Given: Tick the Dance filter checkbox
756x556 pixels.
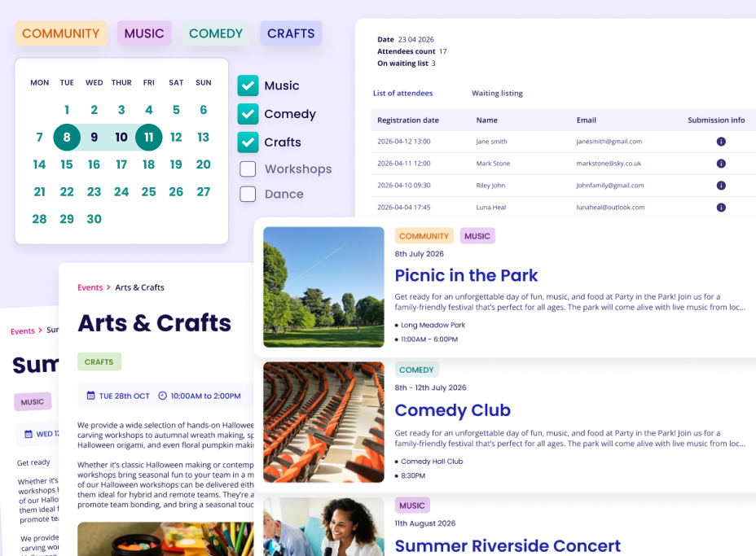Looking at the screenshot, I should (248, 194).
